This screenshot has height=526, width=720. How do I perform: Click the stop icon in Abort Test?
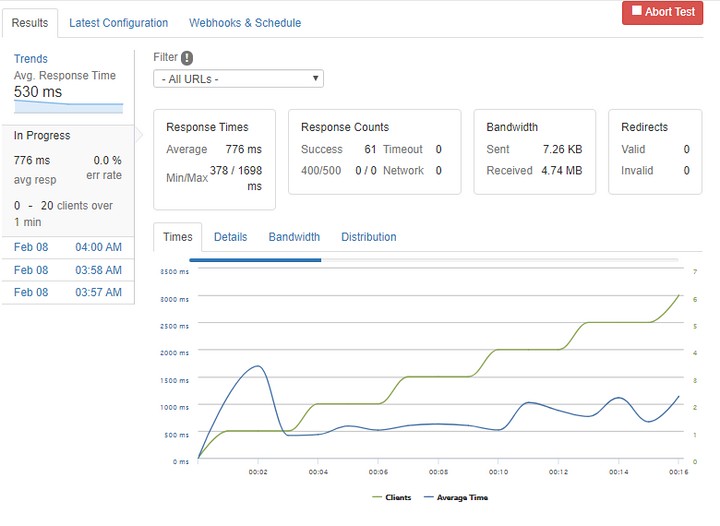pos(636,11)
